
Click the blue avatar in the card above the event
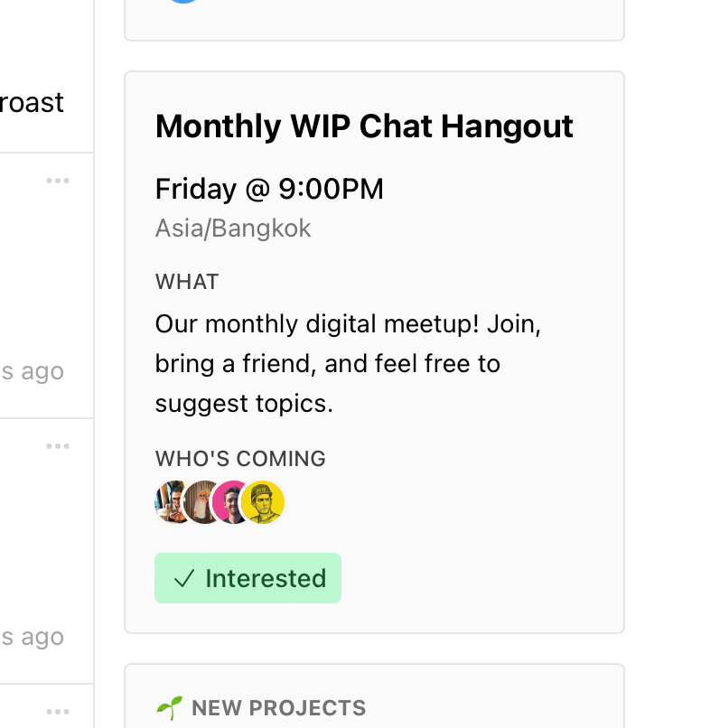coord(183,2)
